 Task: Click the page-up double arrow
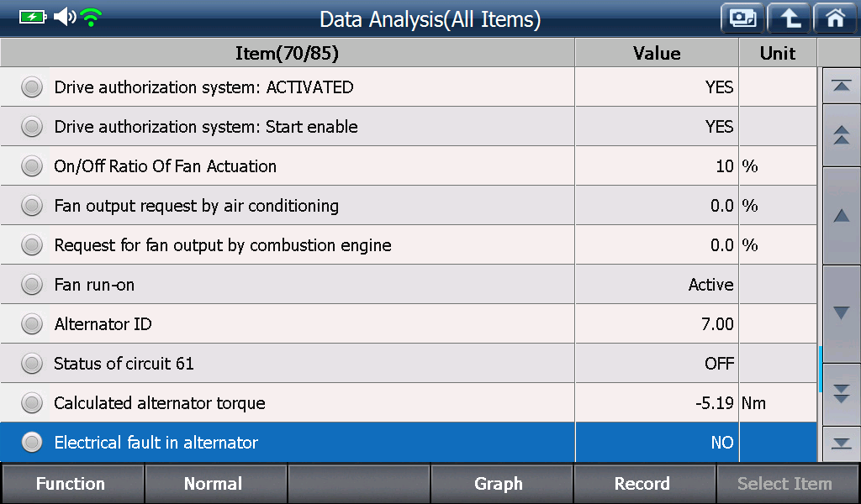coord(841,135)
